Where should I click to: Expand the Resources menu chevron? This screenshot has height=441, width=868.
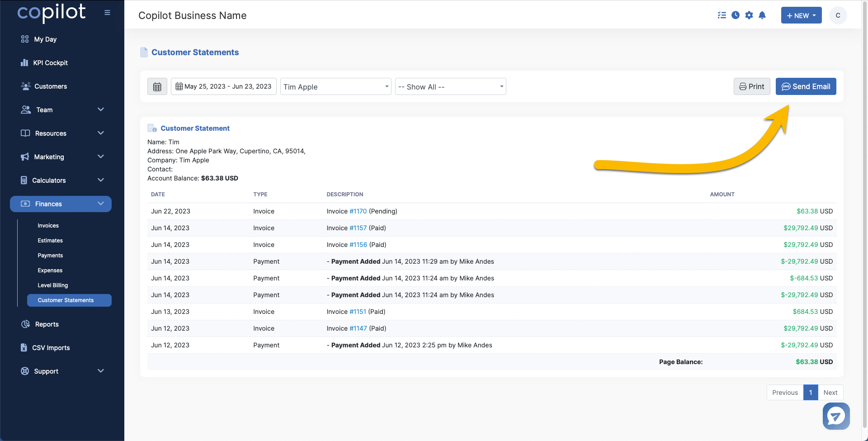(x=101, y=133)
